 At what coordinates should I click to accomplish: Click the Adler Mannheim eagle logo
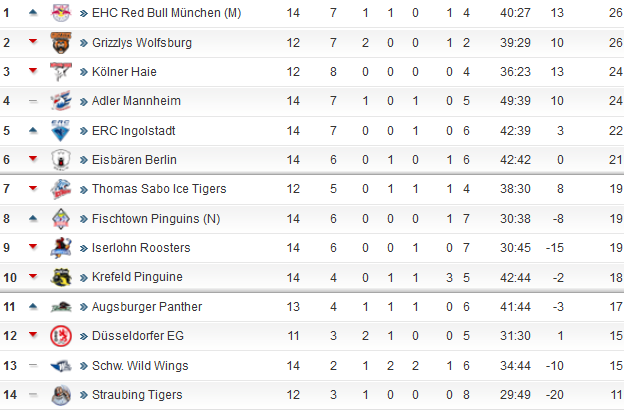tap(61, 101)
